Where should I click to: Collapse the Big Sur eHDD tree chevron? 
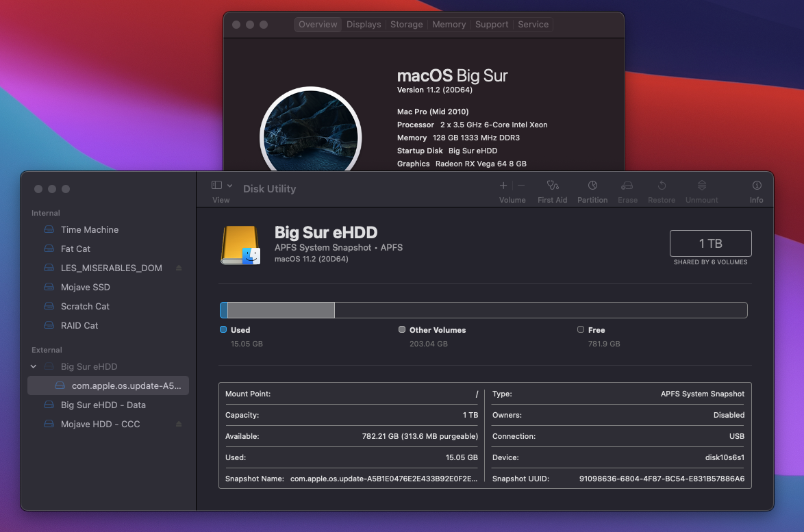[x=34, y=366]
